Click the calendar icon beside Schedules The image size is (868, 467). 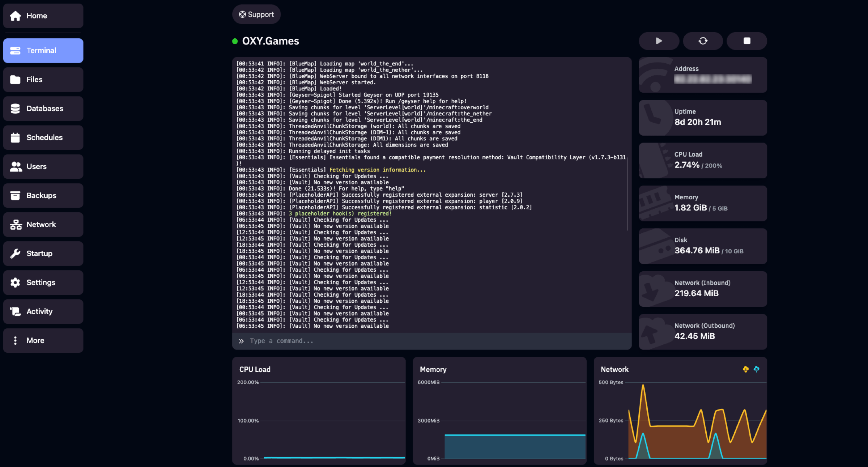coord(15,137)
